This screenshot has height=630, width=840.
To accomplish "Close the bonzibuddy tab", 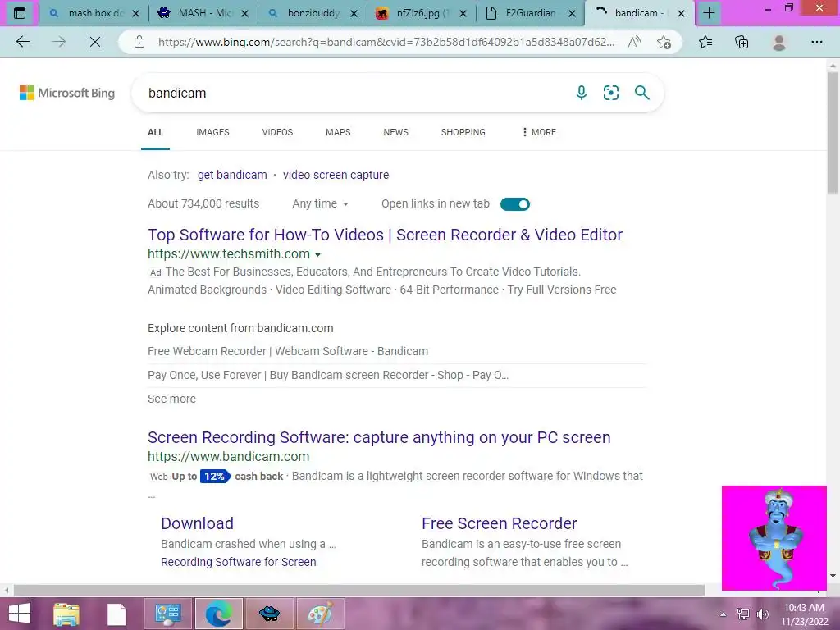I will click(354, 13).
